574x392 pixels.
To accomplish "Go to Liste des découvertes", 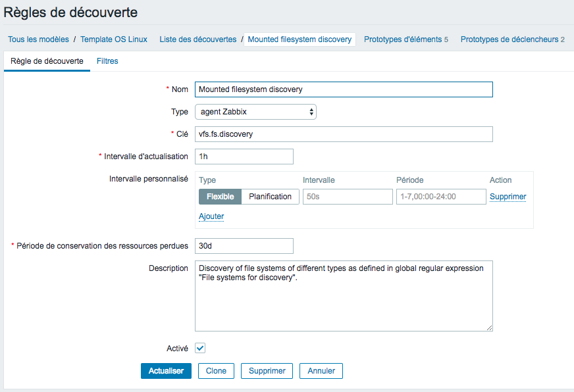I will (x=198, y=39).
